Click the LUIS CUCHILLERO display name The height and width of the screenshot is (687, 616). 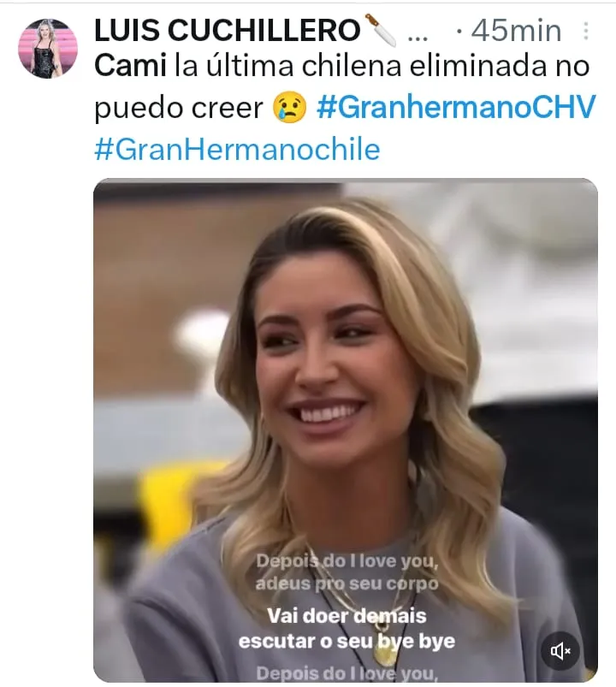(x=227, y=31)
